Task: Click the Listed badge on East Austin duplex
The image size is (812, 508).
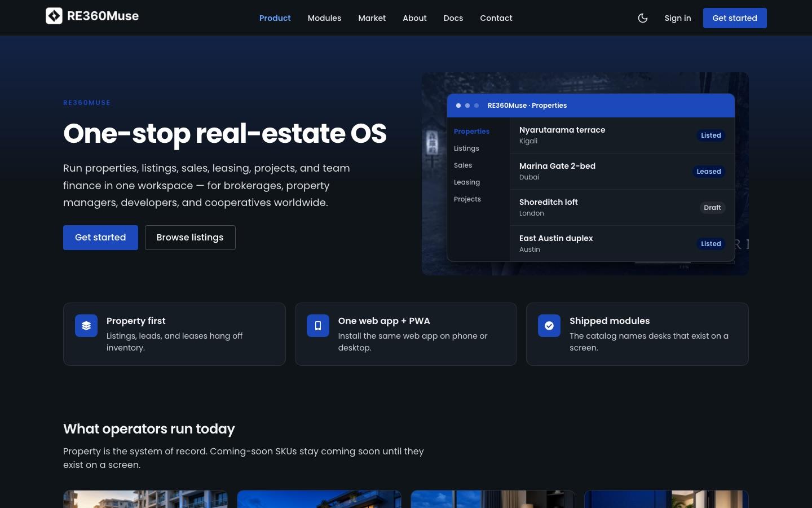Action: point(711,244)
